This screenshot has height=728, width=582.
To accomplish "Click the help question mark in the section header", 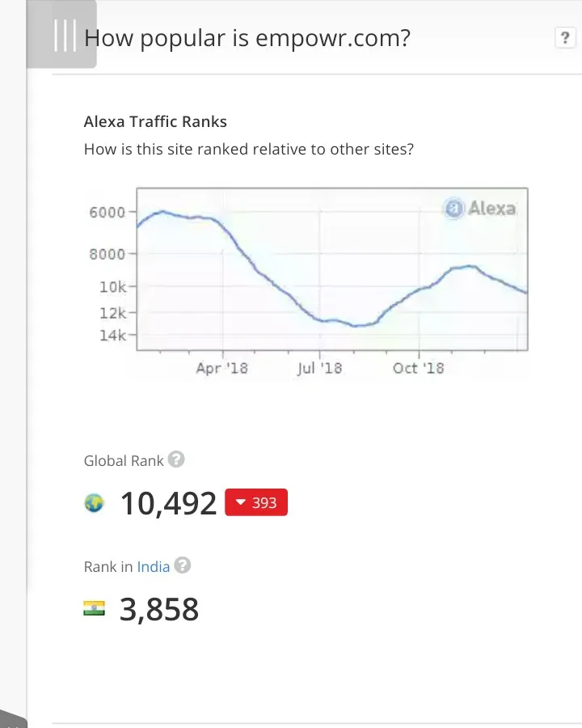I will pos(565,38).
